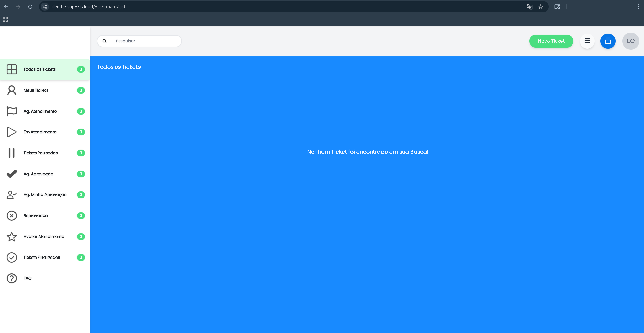
Task: Bookmark this page with the star icon
Action: point(541,7)
